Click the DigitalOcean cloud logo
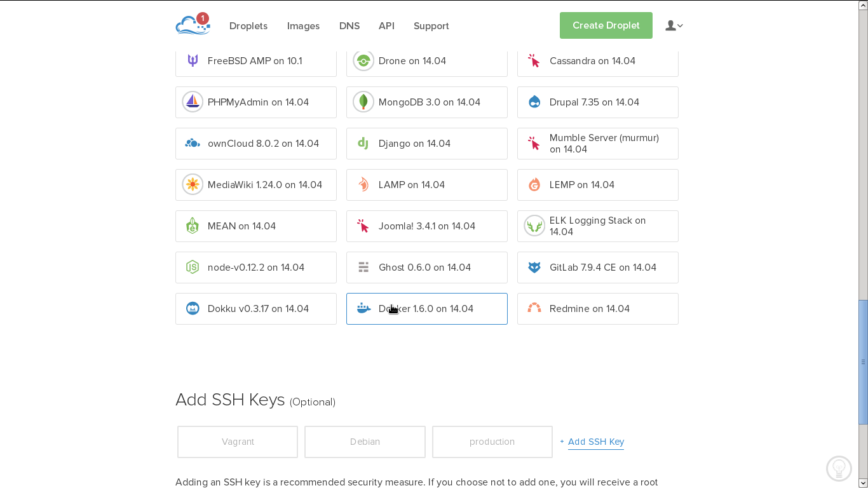The width and height of the screenshot is (868, 488). (192, 25)
